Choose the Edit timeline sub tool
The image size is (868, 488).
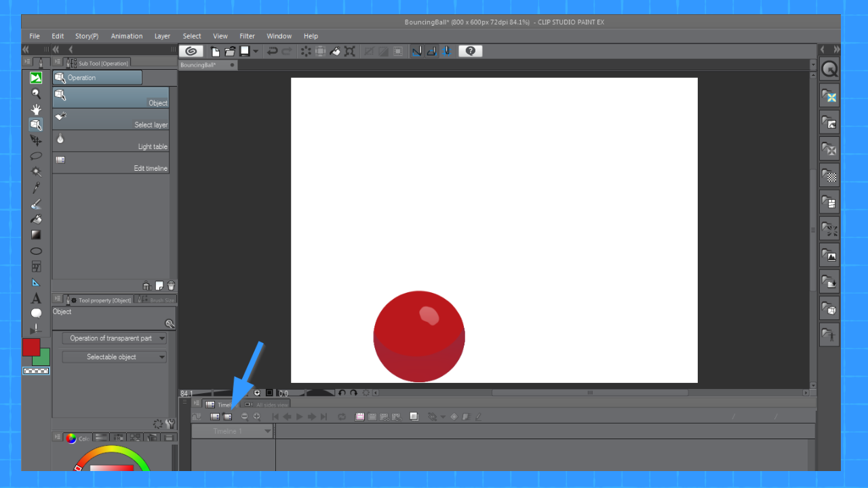[x=111, y=163]
